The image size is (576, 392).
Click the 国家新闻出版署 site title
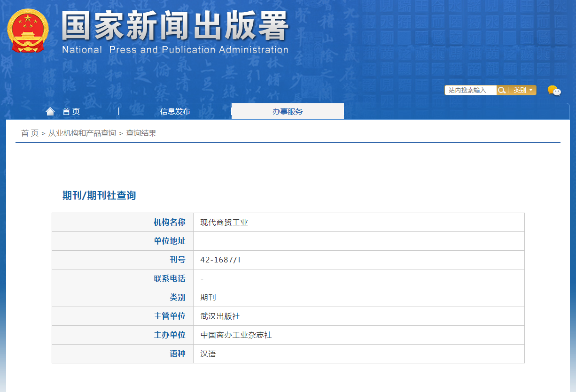pyautogui.click(x=175, y=26)
